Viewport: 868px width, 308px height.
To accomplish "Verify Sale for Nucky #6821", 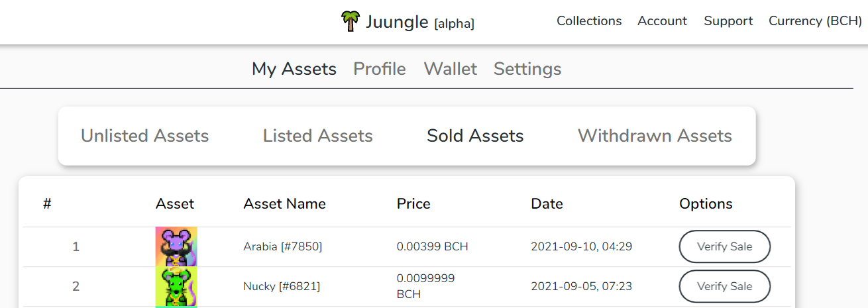I will tap(725, 286).
